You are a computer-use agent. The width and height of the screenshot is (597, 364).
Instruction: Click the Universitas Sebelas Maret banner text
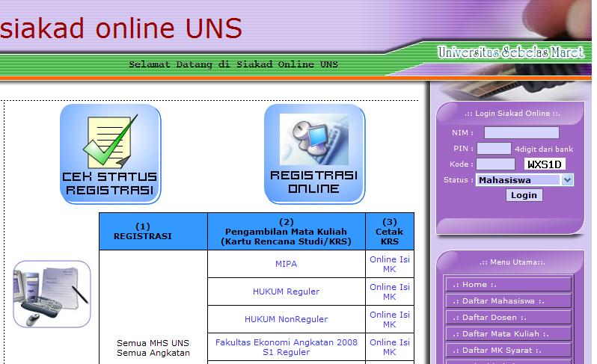click(510, 52)
